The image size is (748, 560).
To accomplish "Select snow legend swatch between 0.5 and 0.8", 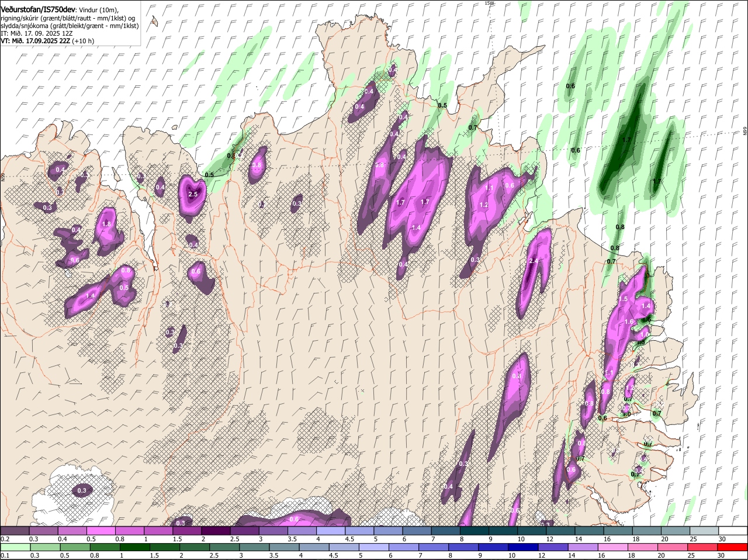I will point(101,531).
